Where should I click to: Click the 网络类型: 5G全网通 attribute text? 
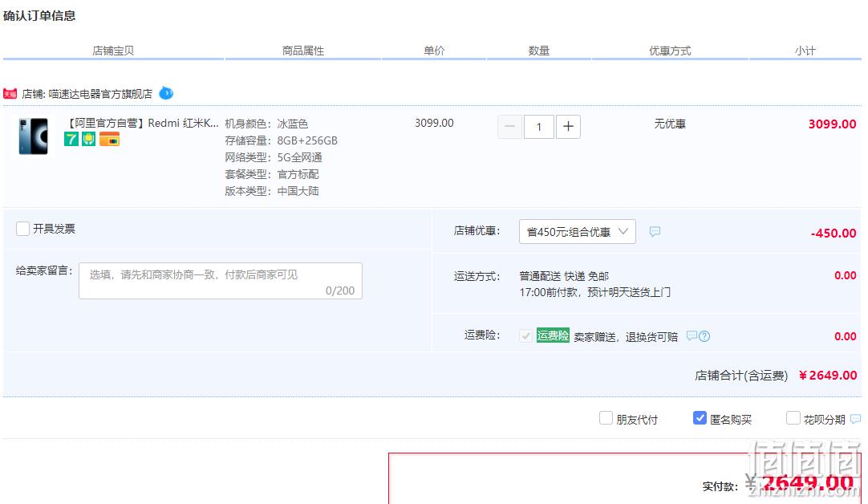[x=274, y=158]
